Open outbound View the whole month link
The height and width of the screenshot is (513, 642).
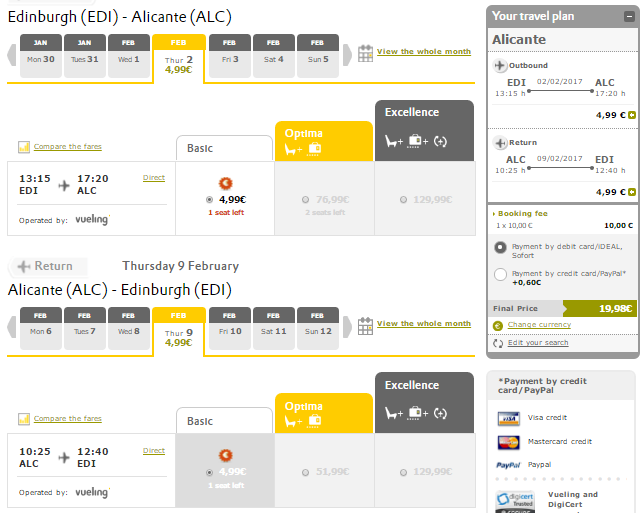[x=424, y=52]
